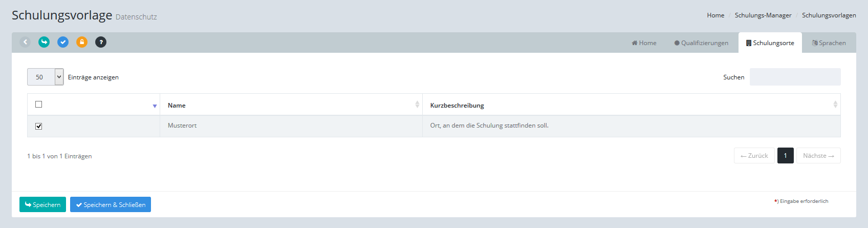
Task: Open the Home tab in toolbar
Action: tap(644, 43)
